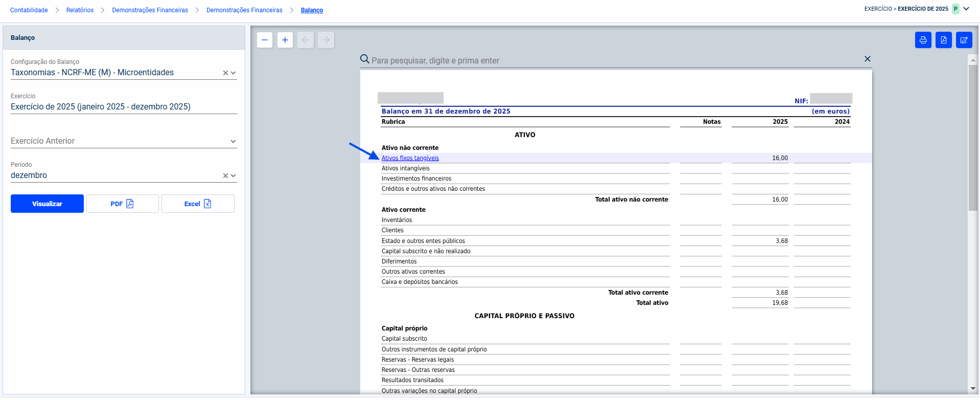The width and height of the screenshot is (980, 400).
Task: Clear the Configuração do Balanço selection
Action: (x=225, y=73)
